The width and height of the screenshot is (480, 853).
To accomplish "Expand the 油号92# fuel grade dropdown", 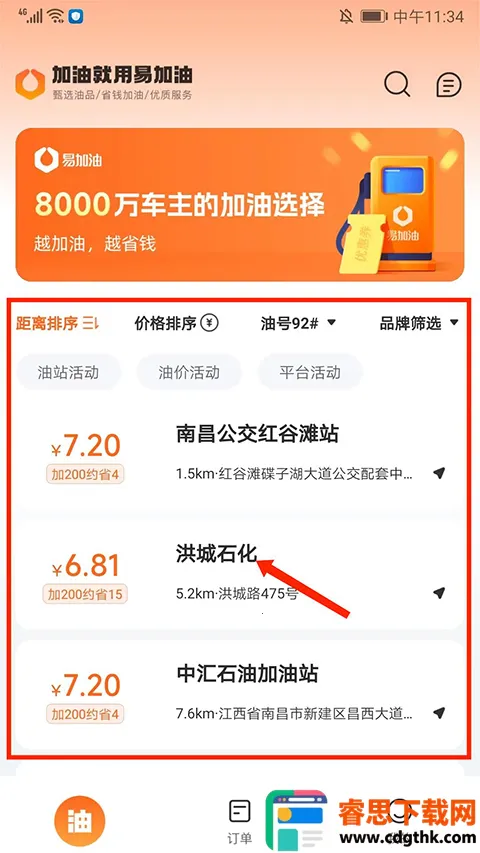I will coord(298,323).
